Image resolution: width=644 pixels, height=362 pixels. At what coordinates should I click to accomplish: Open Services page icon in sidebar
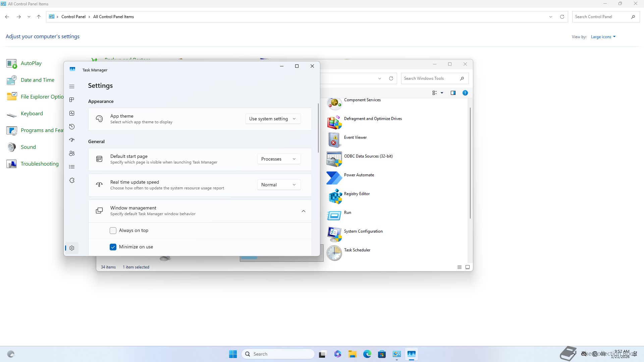pos(72,180)
